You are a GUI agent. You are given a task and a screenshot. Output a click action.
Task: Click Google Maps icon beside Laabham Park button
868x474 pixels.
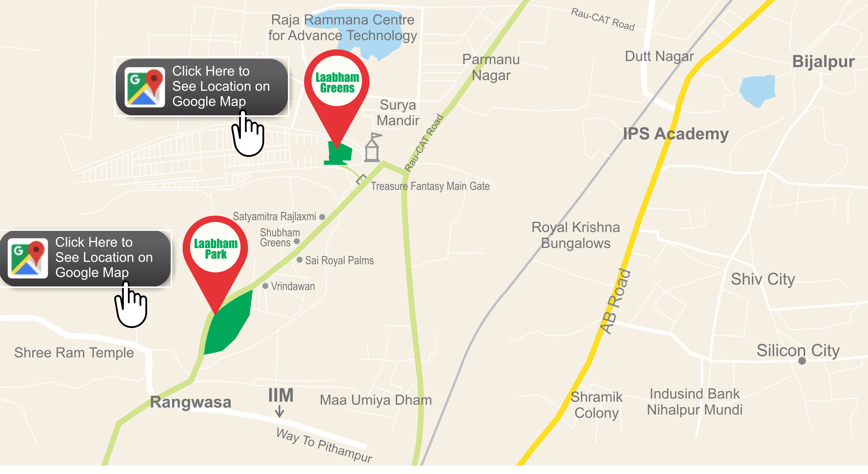[x=28, y=258]
